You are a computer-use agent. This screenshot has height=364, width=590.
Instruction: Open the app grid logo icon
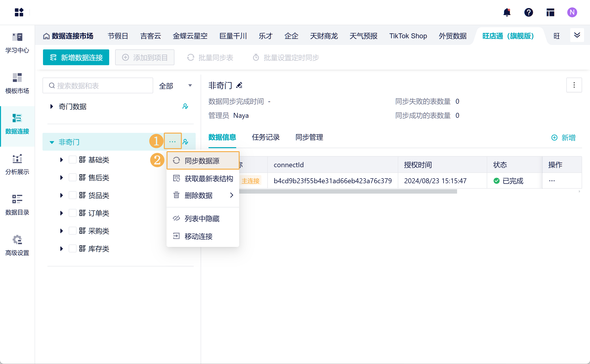tap(19, 12)
